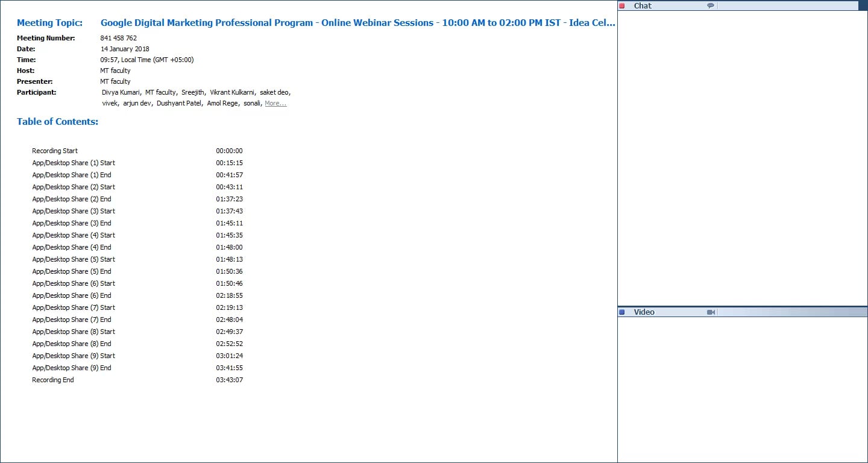Click timestamp 01:48:13

[229, 260]
